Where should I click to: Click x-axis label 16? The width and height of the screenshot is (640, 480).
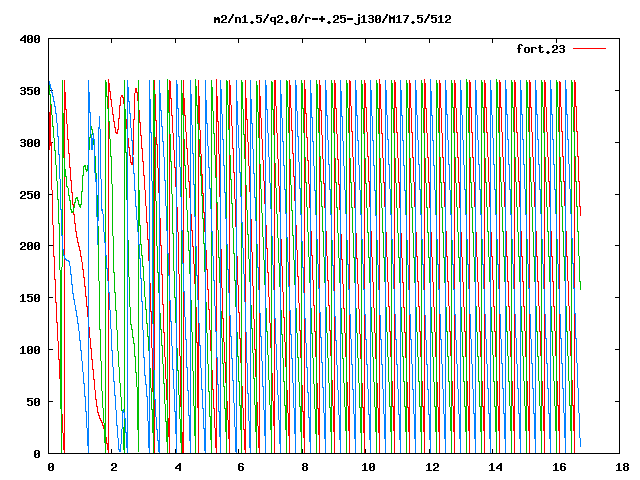[559, 467]
